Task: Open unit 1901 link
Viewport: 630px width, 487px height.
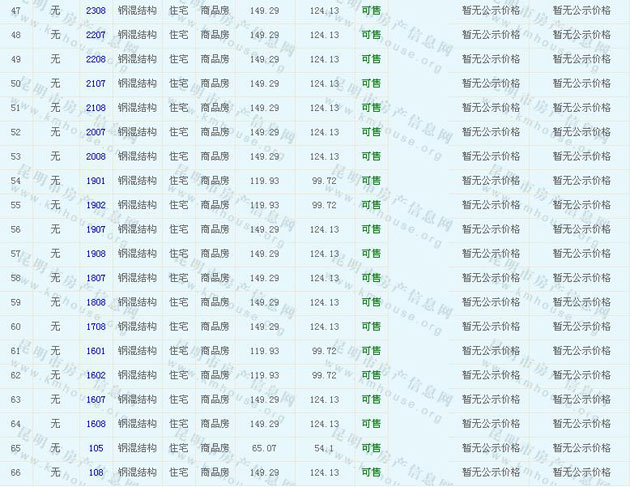Action: 96,181
